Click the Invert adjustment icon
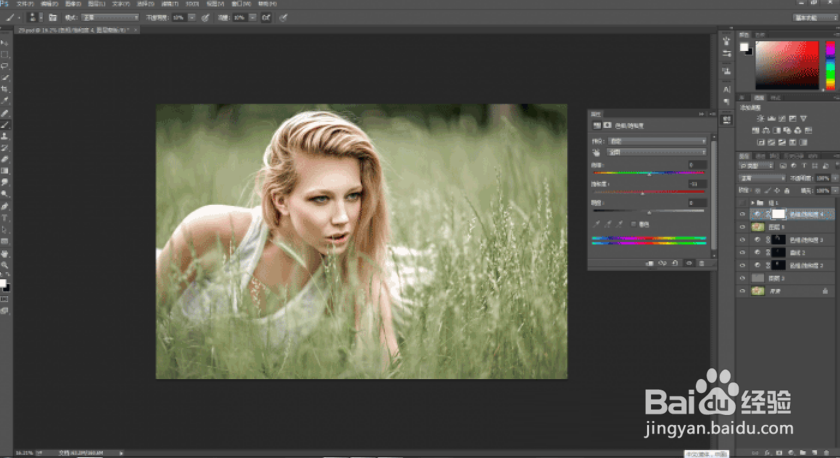 point(760,142)
